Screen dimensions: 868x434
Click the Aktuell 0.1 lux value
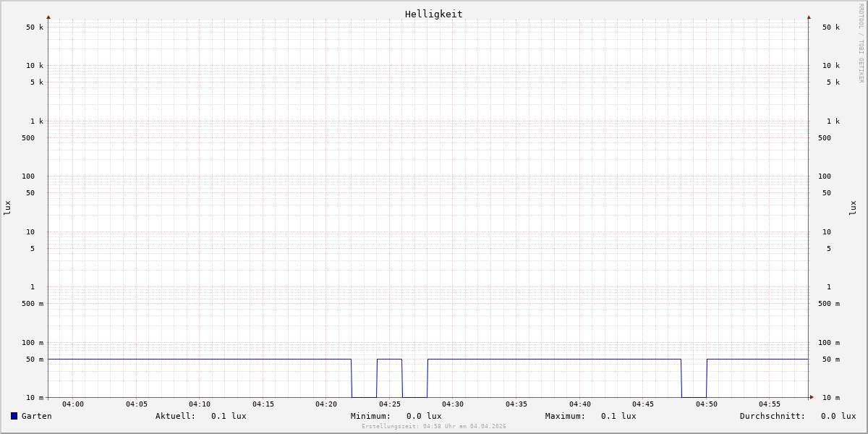tap(228, 416)
